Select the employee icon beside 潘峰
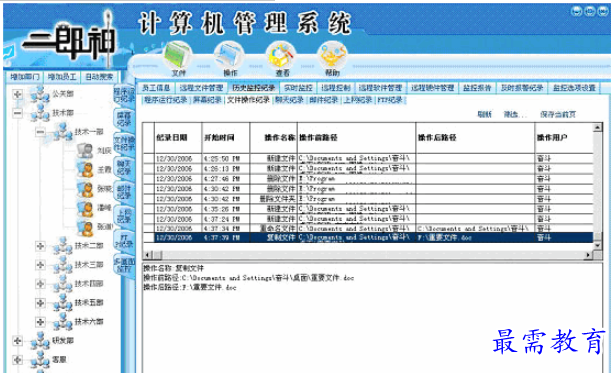This screenshot has width=614, height=373. [85, 208]
